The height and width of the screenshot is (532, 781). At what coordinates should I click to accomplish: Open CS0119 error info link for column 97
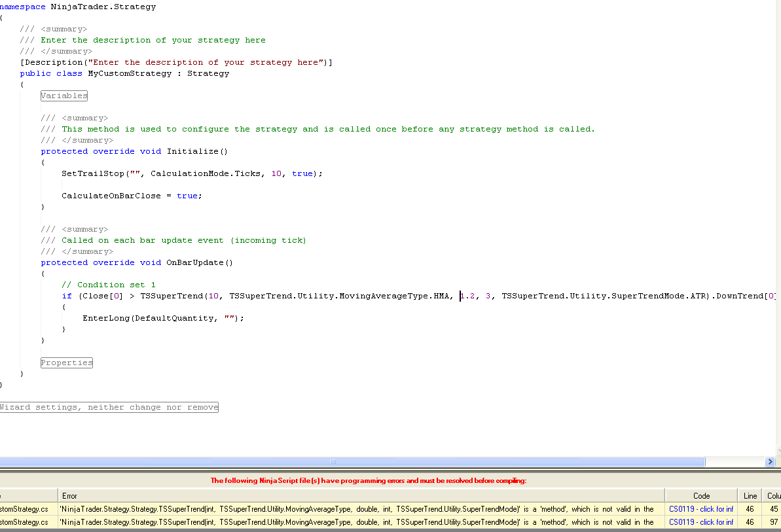point(701,522)
